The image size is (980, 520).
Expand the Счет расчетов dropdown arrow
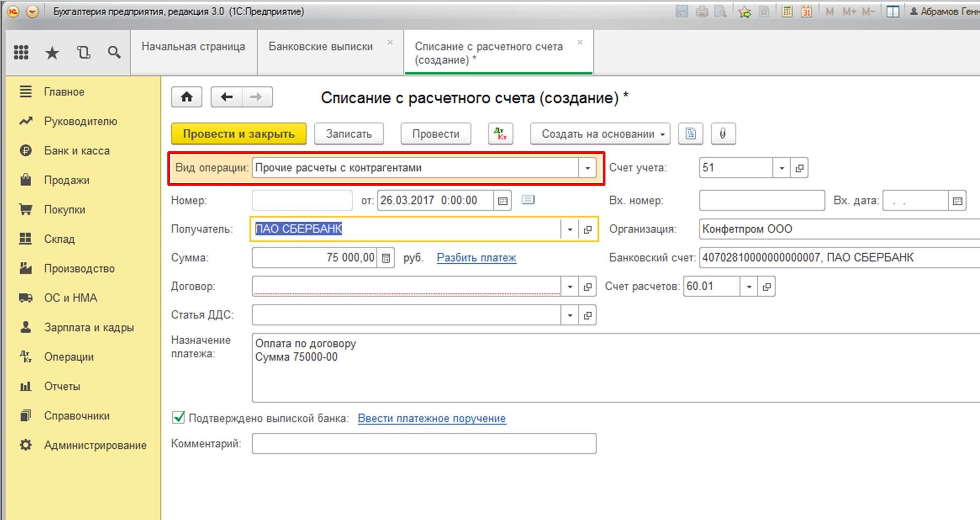tap(749, 287)
